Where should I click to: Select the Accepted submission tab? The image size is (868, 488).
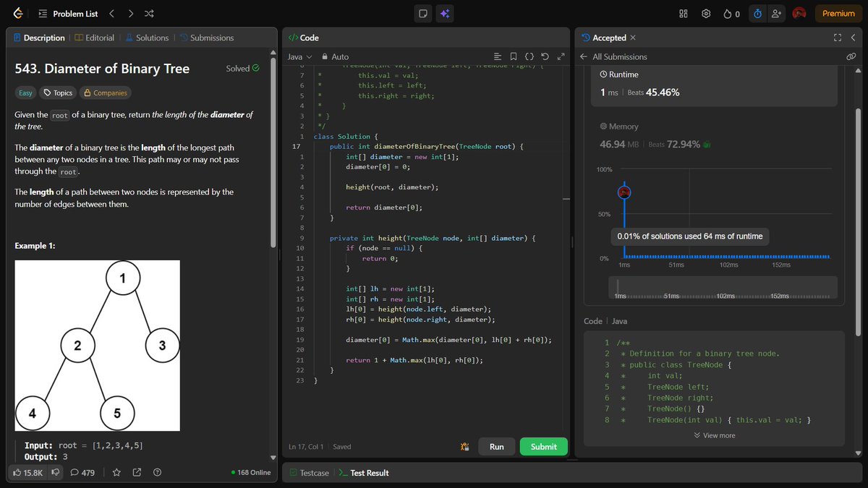pos(604,38)
